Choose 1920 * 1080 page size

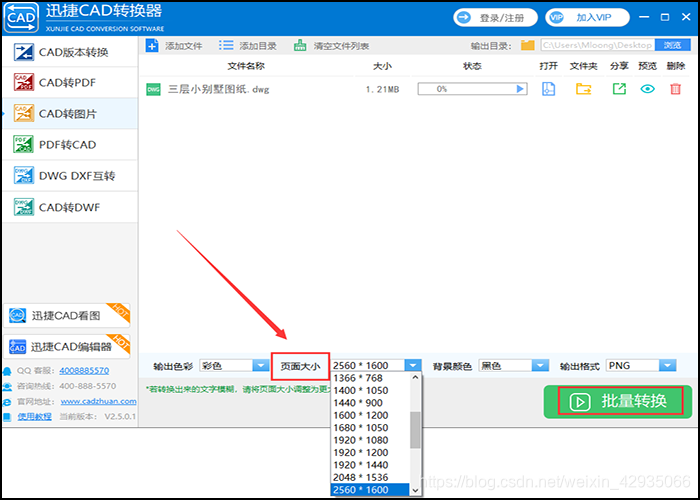[x=370, y=440]
